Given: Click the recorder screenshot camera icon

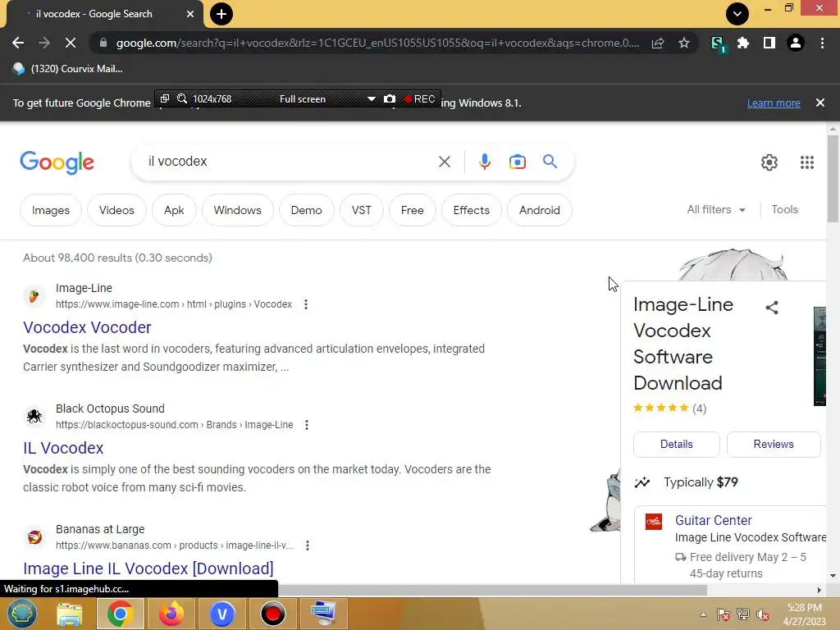Looking at the screenshot, I should 390,98.
